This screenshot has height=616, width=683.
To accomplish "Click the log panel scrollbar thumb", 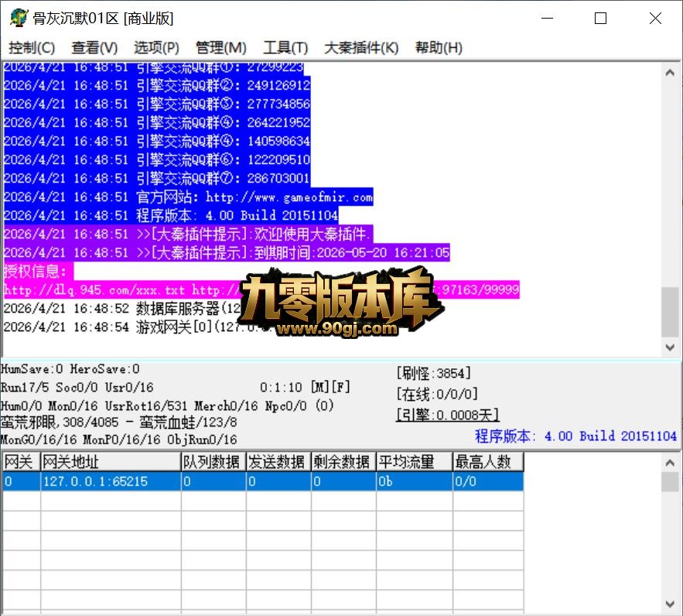I will [670, 312].
